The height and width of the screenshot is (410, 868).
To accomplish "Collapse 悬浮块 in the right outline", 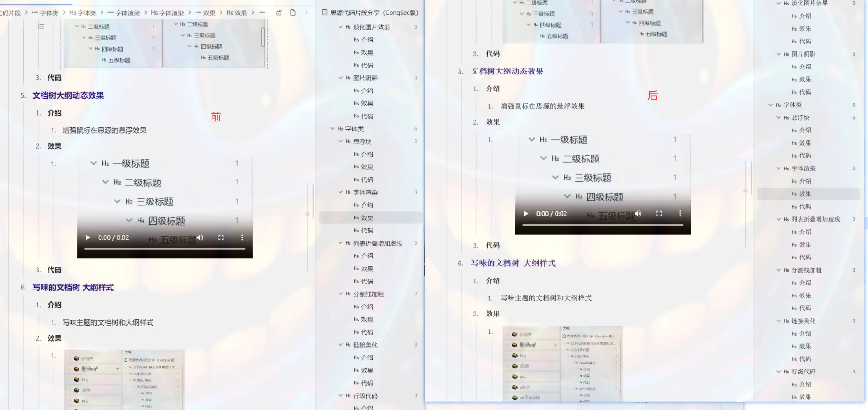I will point(779,118).
